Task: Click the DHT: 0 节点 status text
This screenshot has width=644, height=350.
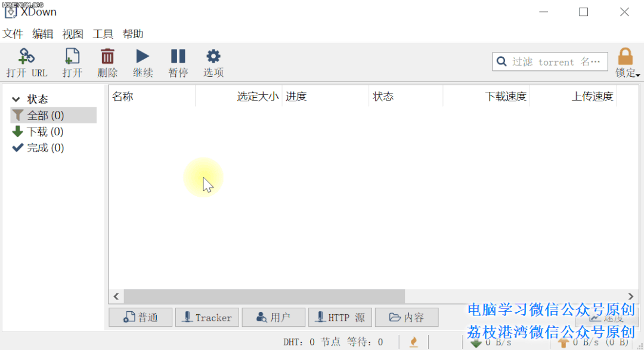Action: tap(312, 342)
